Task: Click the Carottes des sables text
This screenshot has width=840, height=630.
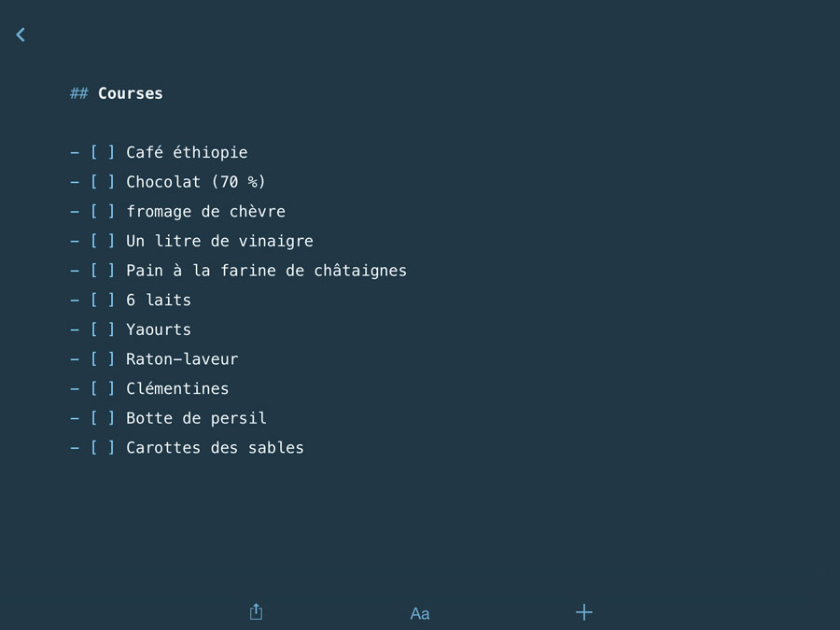Action: pyautogui.click(x=215, y=447)
